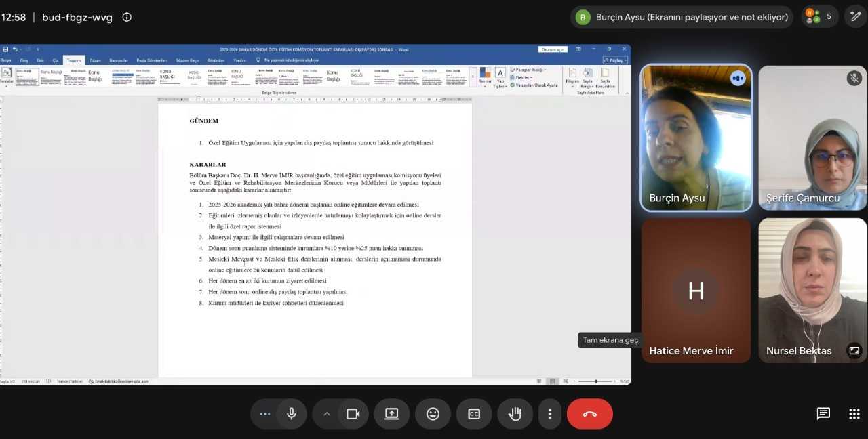The height and width of the screenshot is (439, 868).
Task: Open Yazı Tipleri fonts dropdown
Action: point(500,77)
